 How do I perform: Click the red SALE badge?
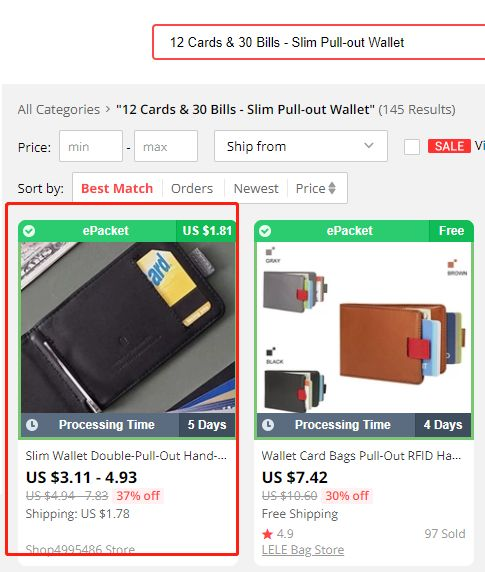pyautogui.click(x=449, y=146)
